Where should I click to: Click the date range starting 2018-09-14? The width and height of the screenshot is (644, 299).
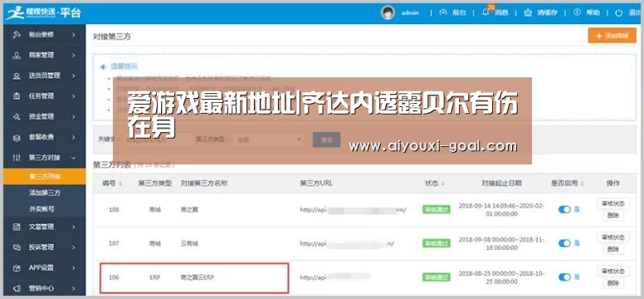(x=501, y=210)
